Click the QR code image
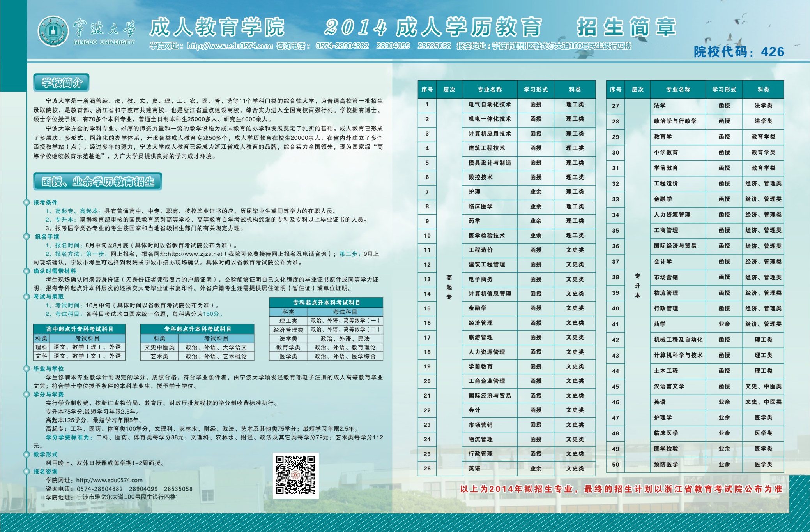 (x=295, y=475)
